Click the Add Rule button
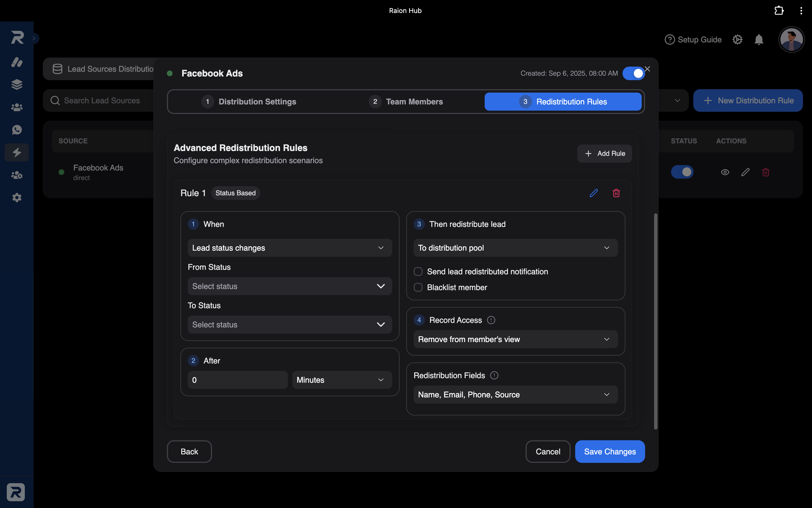 [604, 154]
